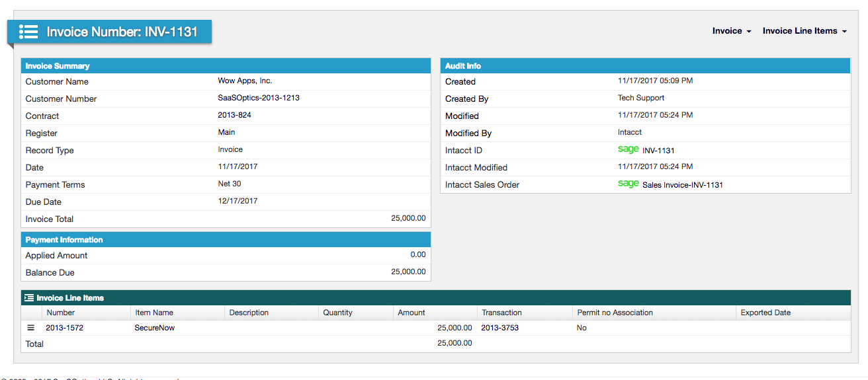868x380 pixels.
Task: Open Intacct ID INV-1131 link
Action: coord(658,151)
